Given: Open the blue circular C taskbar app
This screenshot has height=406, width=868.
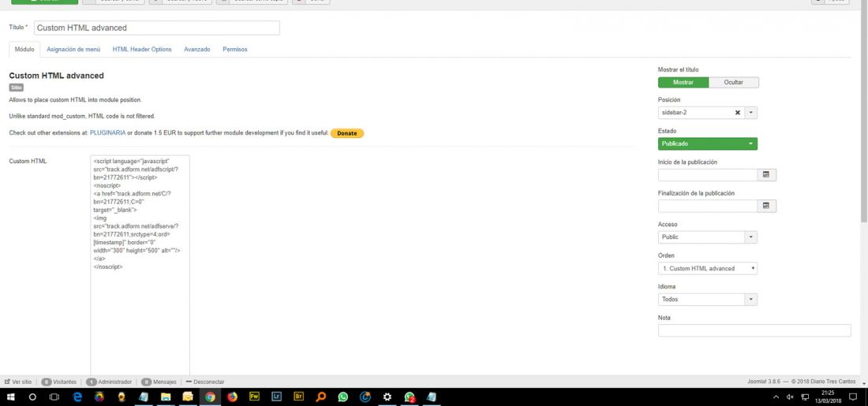Looking at the screenshot, I should (365, 397).
